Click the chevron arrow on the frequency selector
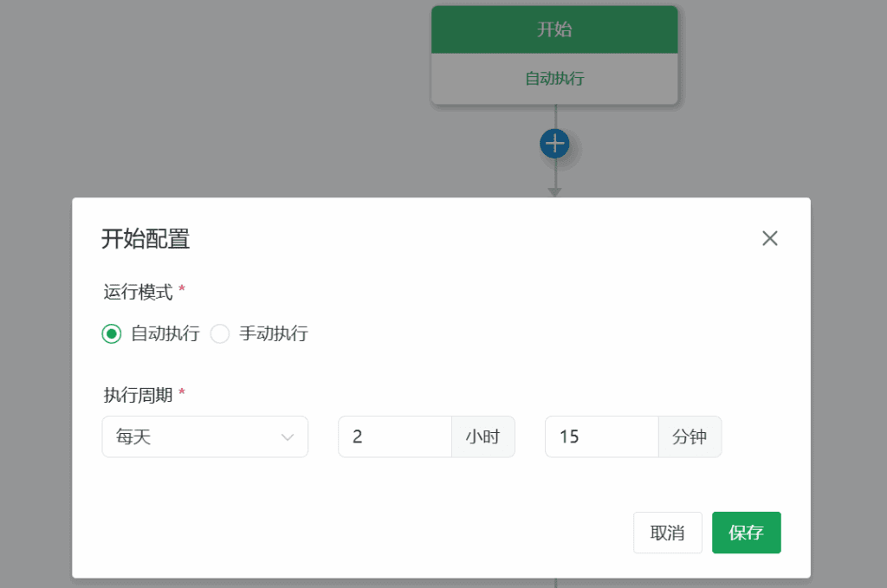Viewport: 887px width, 588px height. coord(288,437)
